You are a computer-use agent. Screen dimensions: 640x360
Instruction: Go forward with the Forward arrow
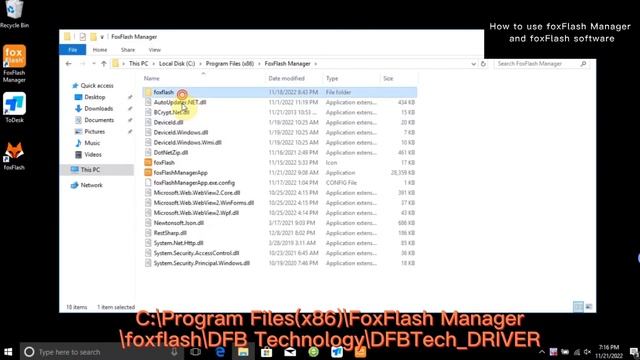click(x=82, y=64)
